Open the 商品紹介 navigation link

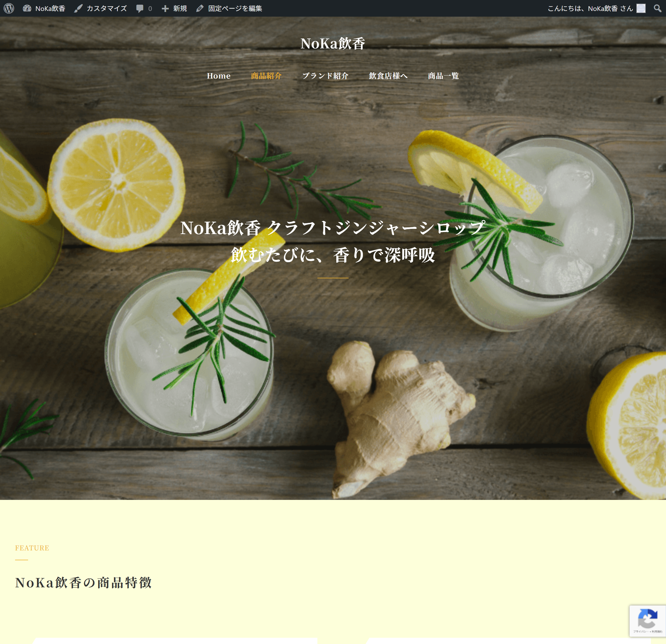[x=266, y=76]
